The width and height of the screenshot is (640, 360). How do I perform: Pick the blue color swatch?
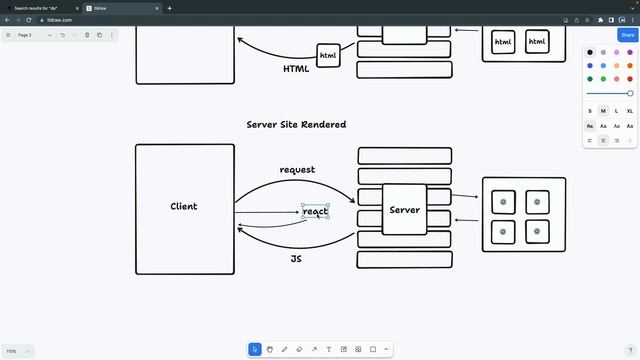590,66
